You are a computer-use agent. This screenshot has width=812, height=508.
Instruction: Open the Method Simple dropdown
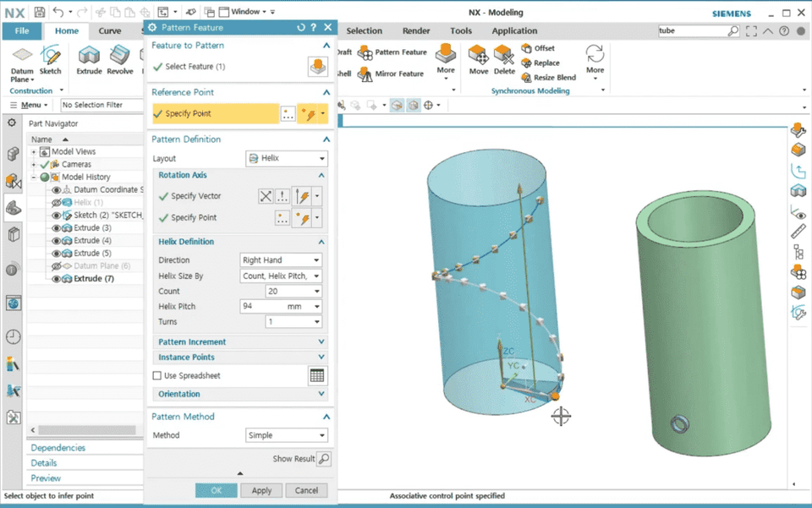pos(287,435)
